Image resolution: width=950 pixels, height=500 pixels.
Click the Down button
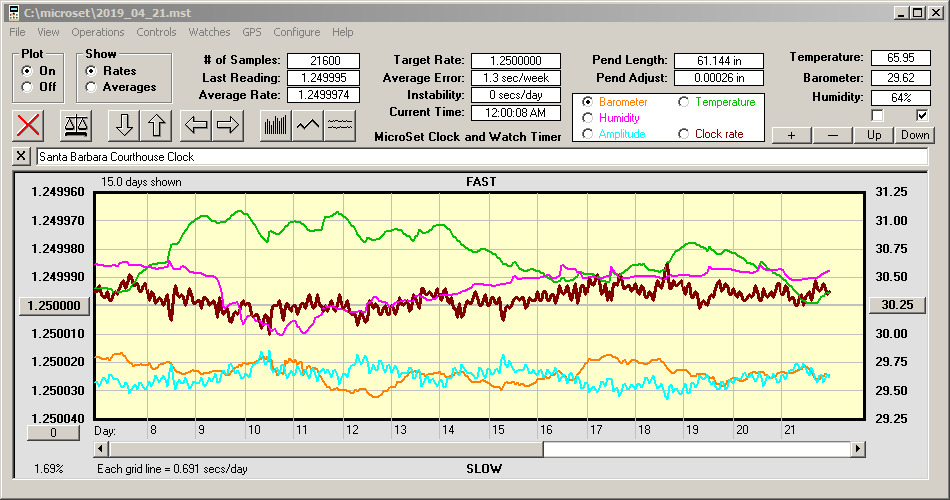915,135
